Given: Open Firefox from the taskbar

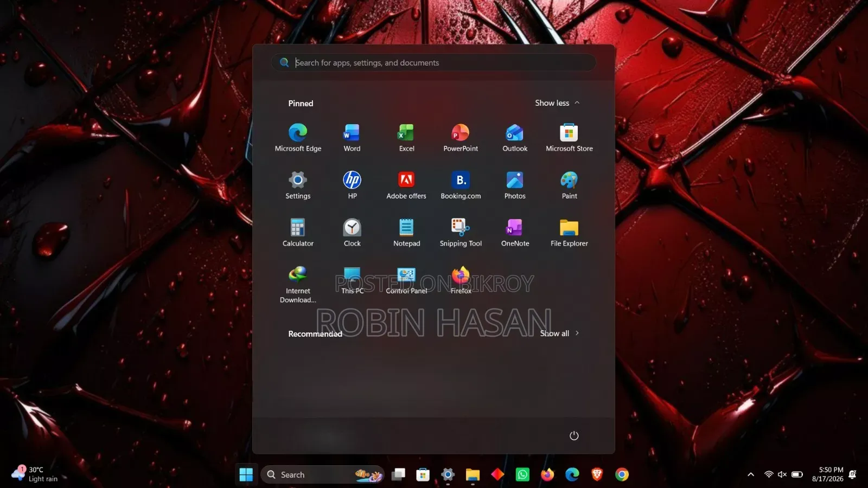Looking at the screenshot, I should point(547,475).
